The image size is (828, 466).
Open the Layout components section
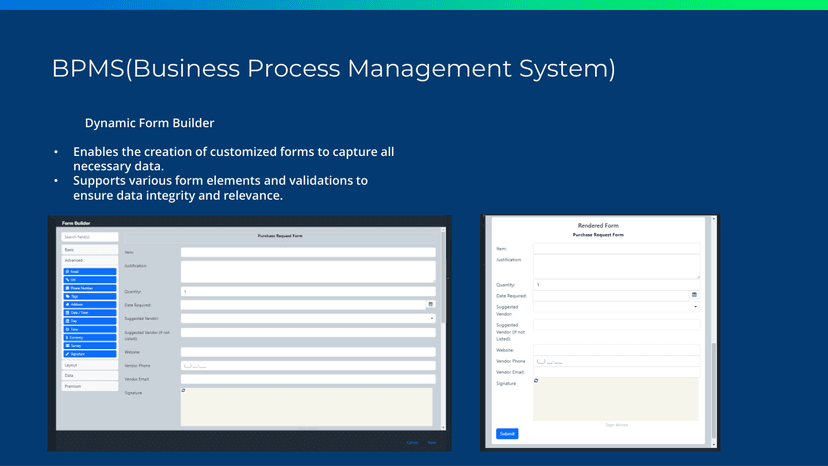click(x=89, y=365)
